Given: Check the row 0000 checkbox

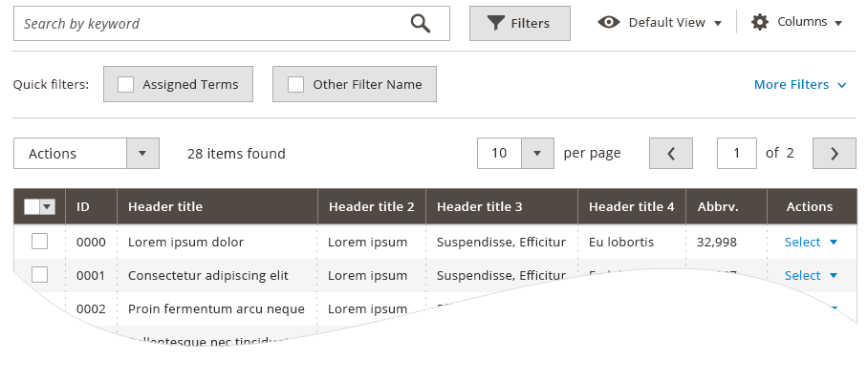Looking at the screenshot, I should click(x=39, y=242).
